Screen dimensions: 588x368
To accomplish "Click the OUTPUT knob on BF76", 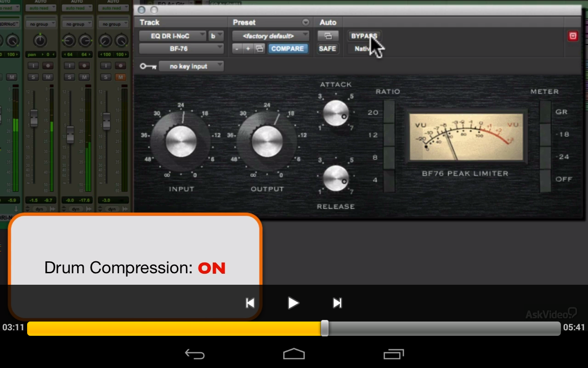I will click(x=267, y=141).
